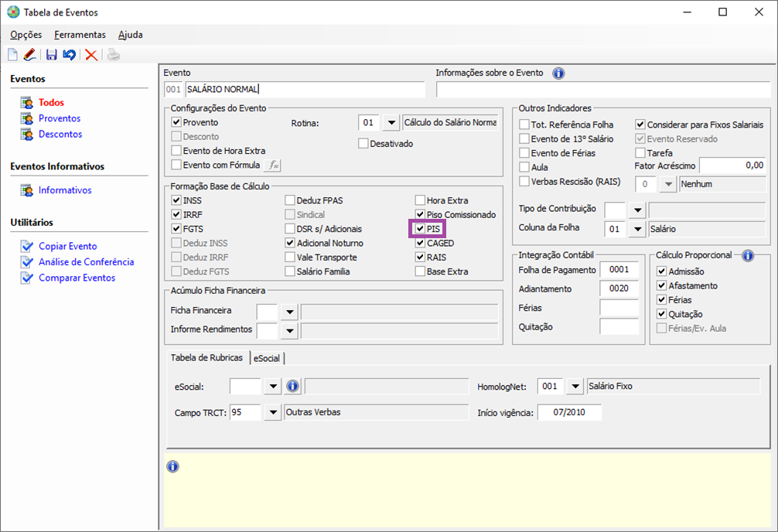Click the Tabela de Eventos title bar app icon

[x=13, y=12]
